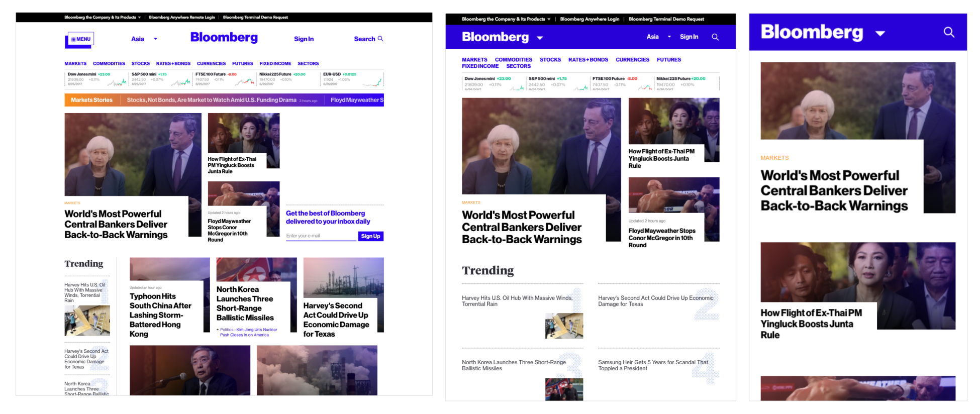Image resolution: width=980 pixels, height=414 pixels.
Task: Open the S&P 500 mini ticker in left mockup
Action: point(160,79)
